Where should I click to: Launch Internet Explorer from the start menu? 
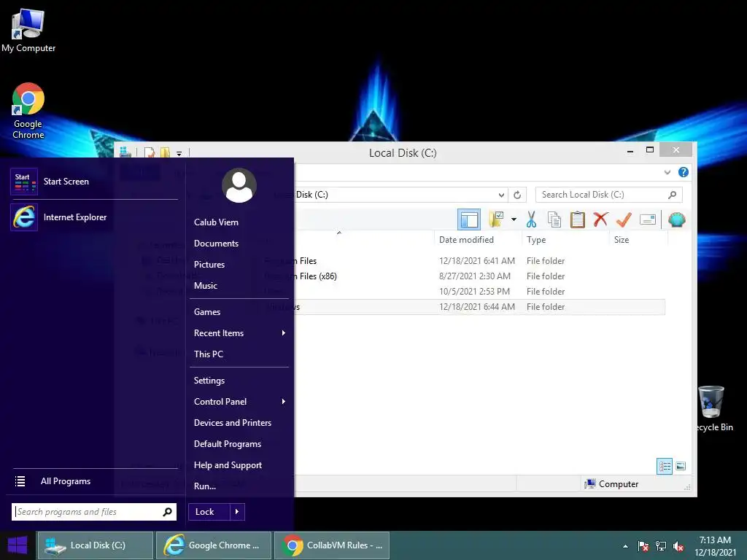(x=94, y=217)
